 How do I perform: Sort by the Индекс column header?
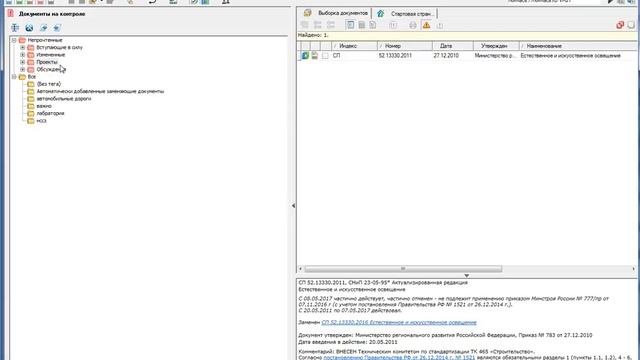(x=354, y=46)
